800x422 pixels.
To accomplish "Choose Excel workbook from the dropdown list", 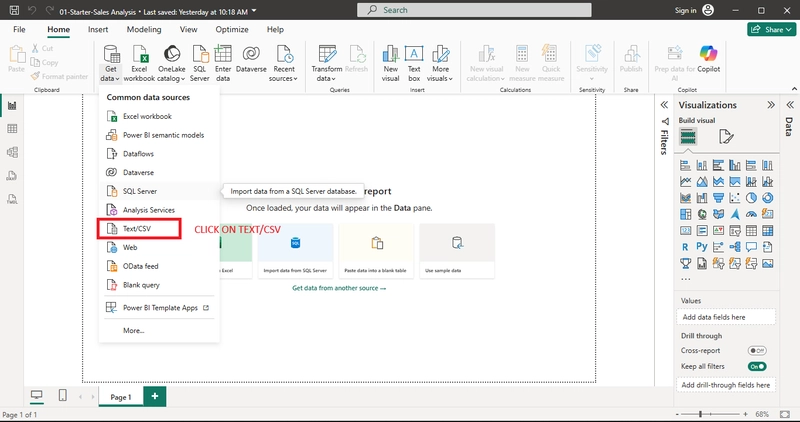I will pos(159,116).
